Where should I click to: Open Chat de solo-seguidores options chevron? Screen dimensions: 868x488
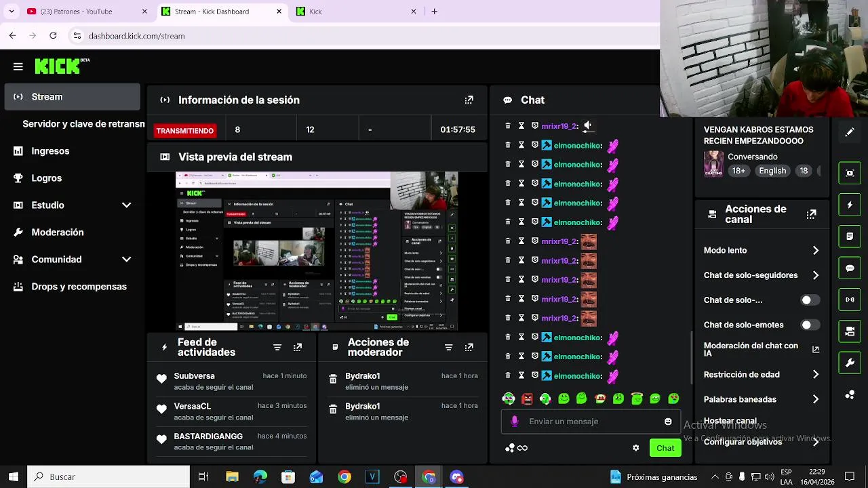[x=815, y=275]
